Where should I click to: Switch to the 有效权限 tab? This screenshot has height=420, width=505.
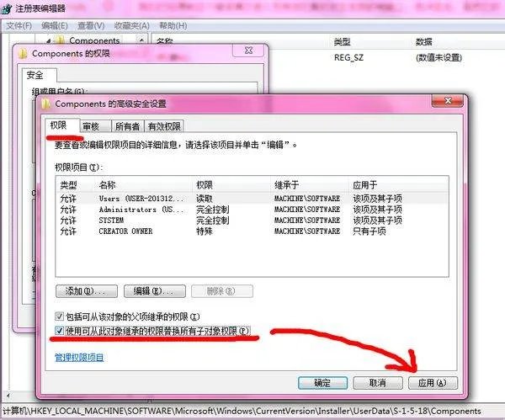[x=164, y=126]
